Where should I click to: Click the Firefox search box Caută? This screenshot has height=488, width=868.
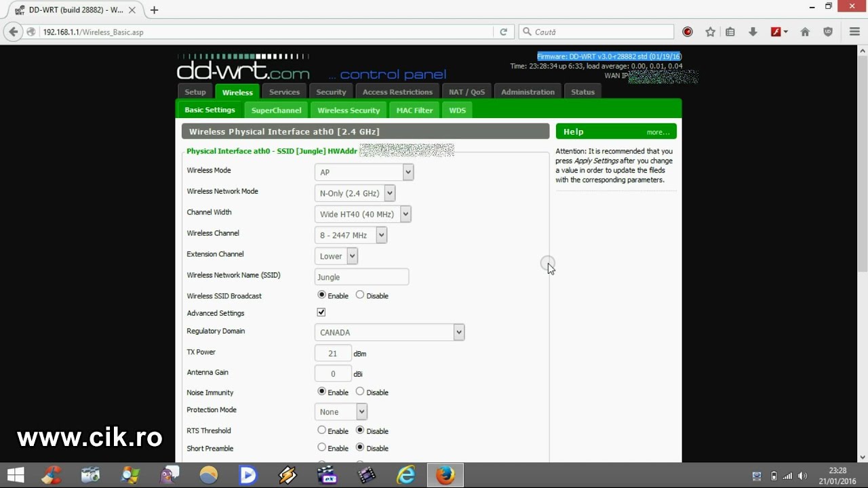[x=597, y=32]
